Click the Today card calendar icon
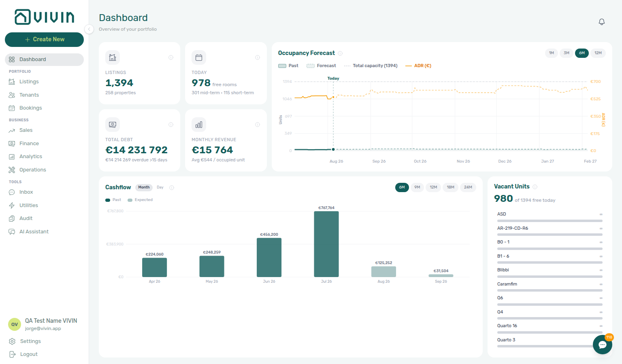Image resolution: width=622 pixels, height=364 pixels. (199, 57)
